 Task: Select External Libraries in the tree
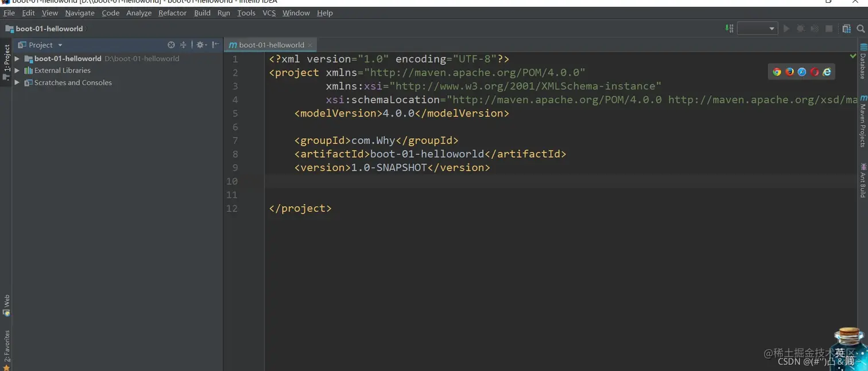tap(63, 71)
